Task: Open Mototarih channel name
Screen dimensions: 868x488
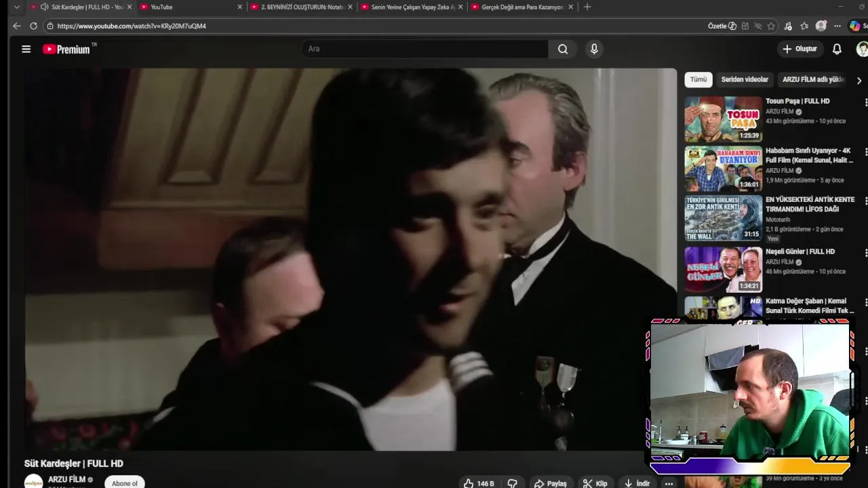Action: [x=778, y=220]
